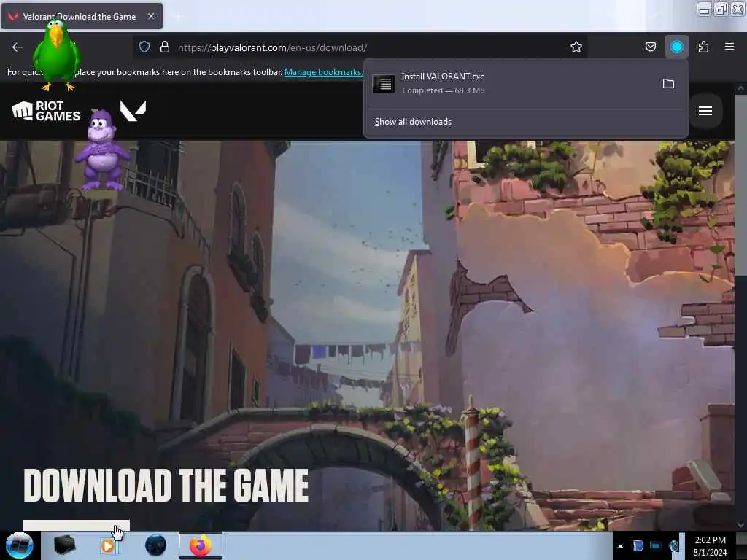Open the Firefox application menu
Screen dimensions: 747x560
click(729, 47)
